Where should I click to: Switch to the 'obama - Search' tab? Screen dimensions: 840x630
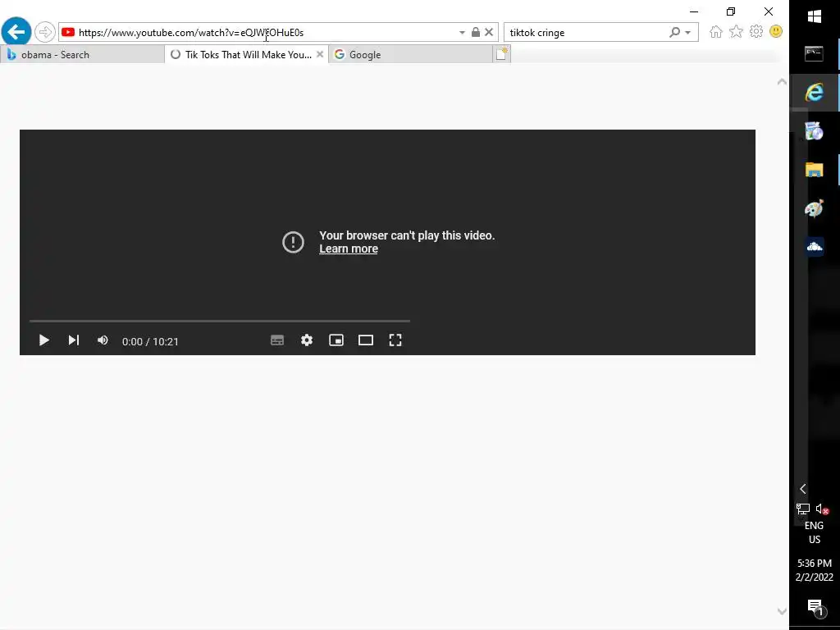pos(82,55)
